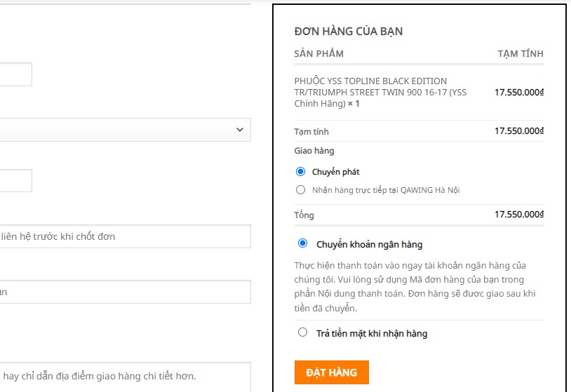Viewport: 571px width, 392px height.
Task: Click the delivery directions notes textarea
Action: tap(125, 377)
